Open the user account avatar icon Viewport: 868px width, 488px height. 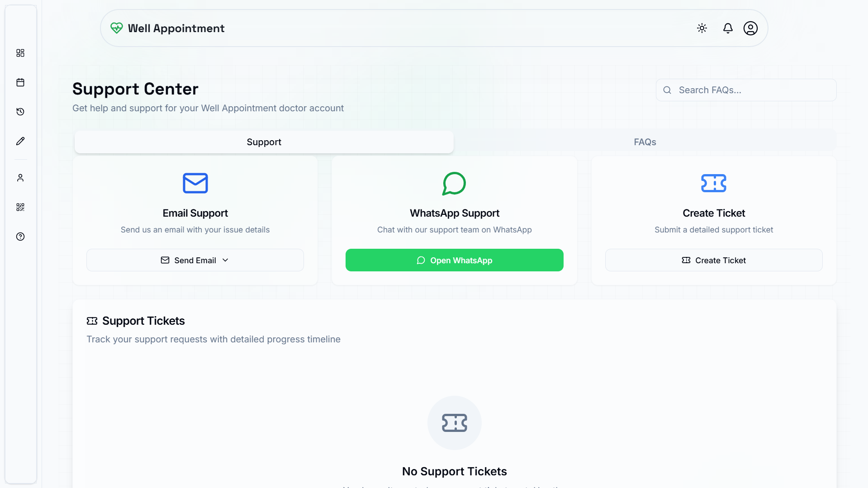coord(750,28)
